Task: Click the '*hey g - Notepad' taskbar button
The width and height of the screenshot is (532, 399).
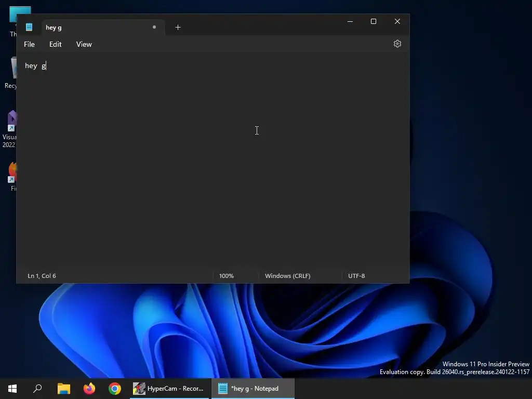Action: coord(253,389)
